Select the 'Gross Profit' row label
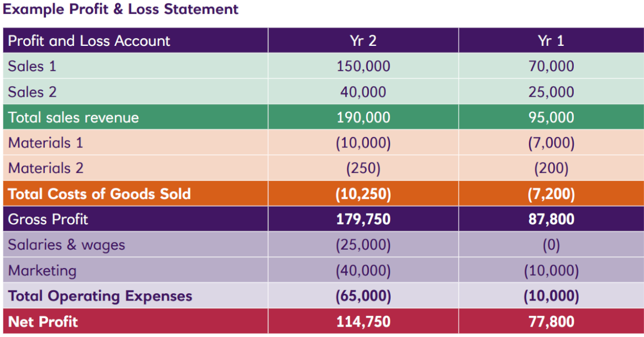This screenshot has width=644, height=337. point(48,219)
